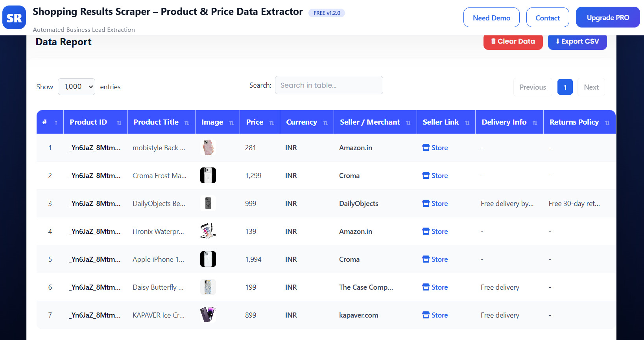The width and height of the screenshot is (644, 340).
Task: Click product title KAPAVER Ice Cr...
Action: 159,315
